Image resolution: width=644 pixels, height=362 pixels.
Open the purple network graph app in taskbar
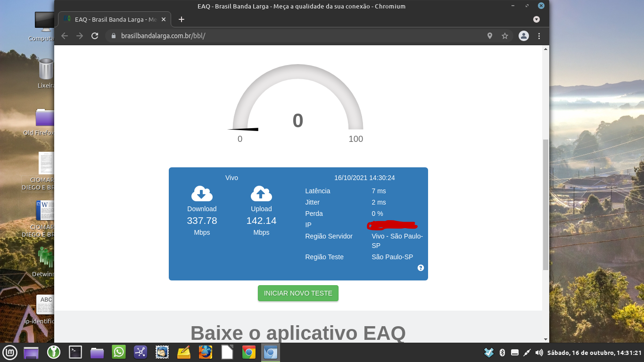pyautogui.click(x=140, y=352)
